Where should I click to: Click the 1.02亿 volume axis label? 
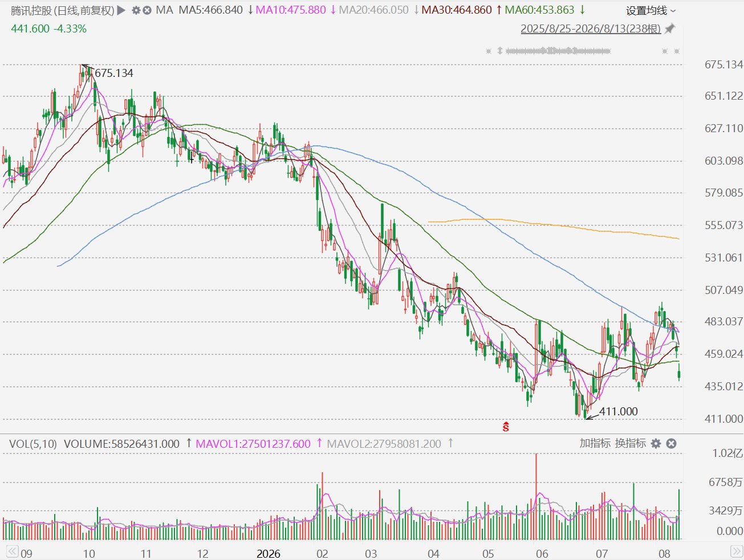727,453
